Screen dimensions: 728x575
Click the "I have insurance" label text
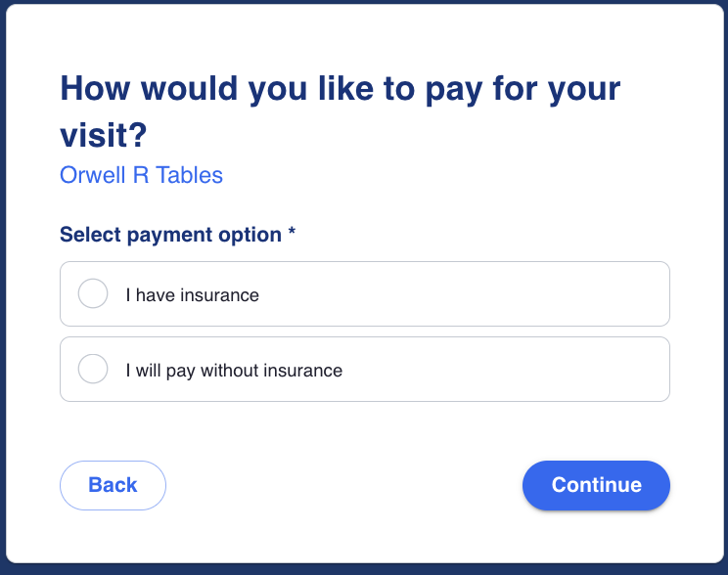[x=192, y=294]
